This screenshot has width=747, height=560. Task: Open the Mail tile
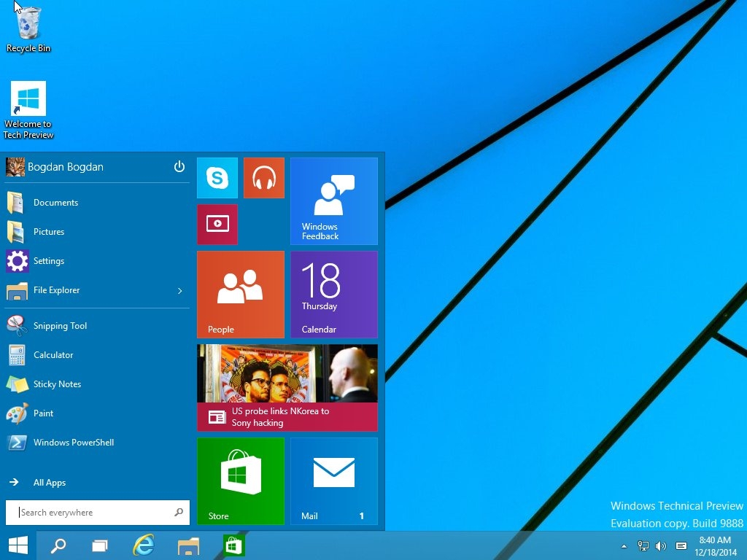pyautogui.click(x=334, y=481)
